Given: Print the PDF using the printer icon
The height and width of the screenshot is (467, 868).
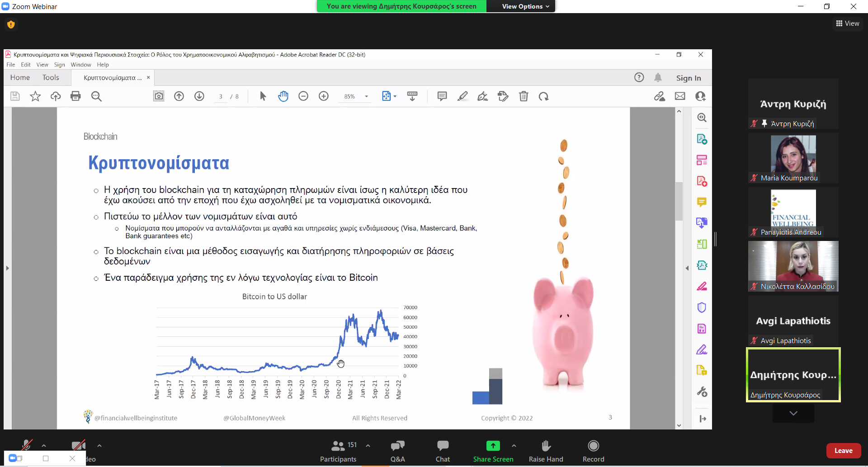Looking at the screenshot, I should tap(75, 96).
